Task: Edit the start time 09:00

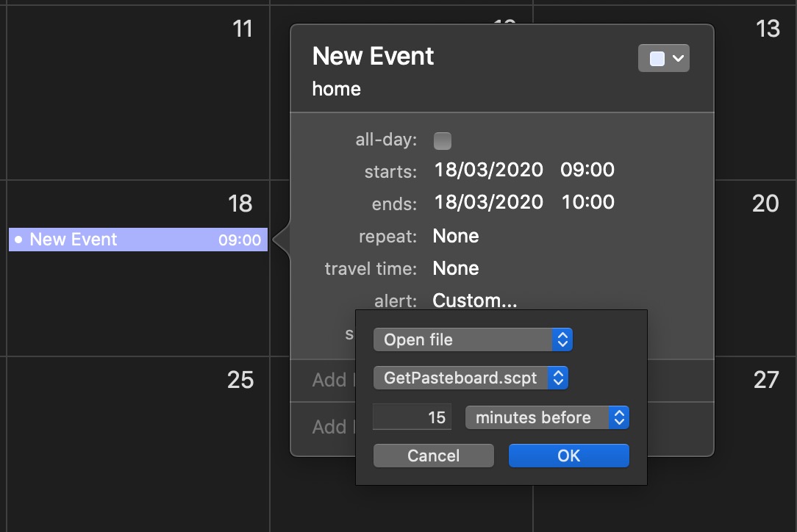Action: tap(587, 170)
